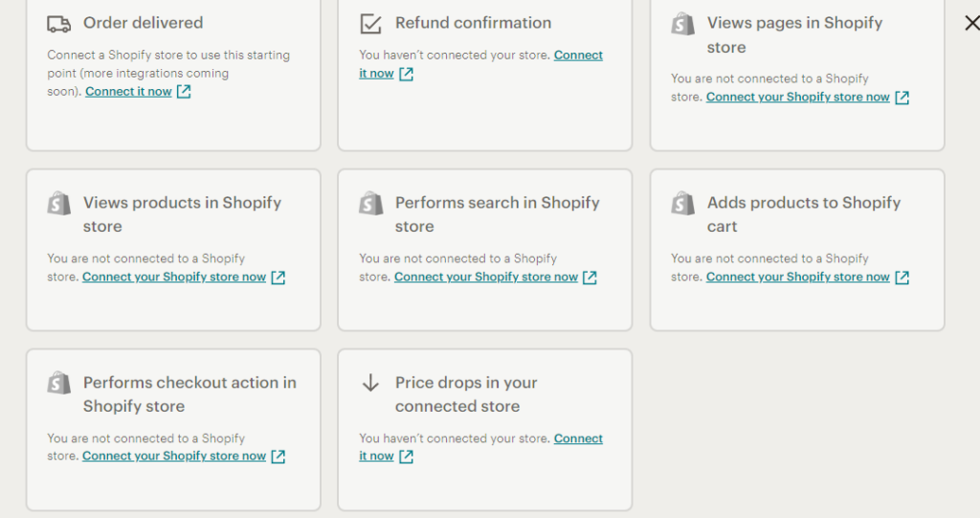Select 'Views products in Shopify store' title
980x518 pixels.
pyautogui.click(x=182, y=214)
